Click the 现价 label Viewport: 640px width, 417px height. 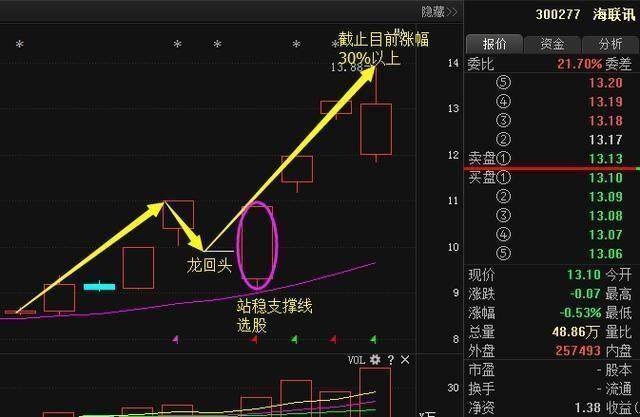[482, 275]
